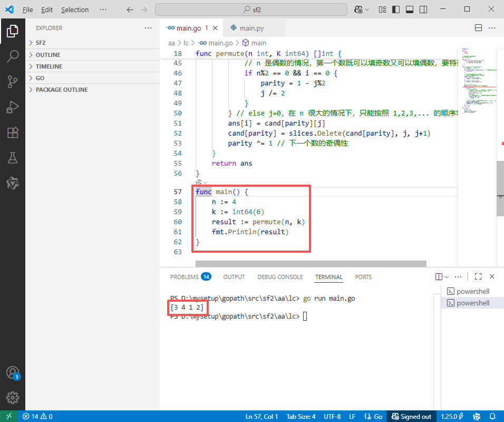Open Copilot chat icon in title bar
Image resolution: width=504 pixels, height=422 pixels.
[358, 9]
